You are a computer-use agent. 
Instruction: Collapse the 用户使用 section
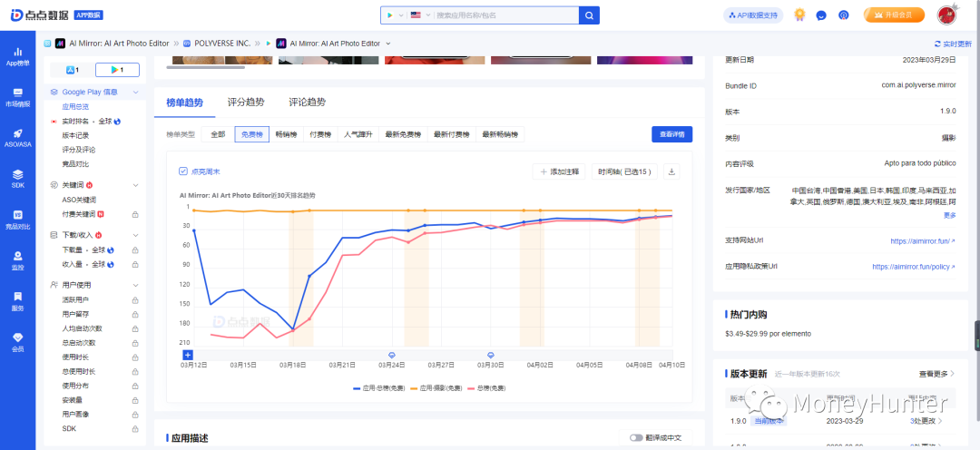135,285
